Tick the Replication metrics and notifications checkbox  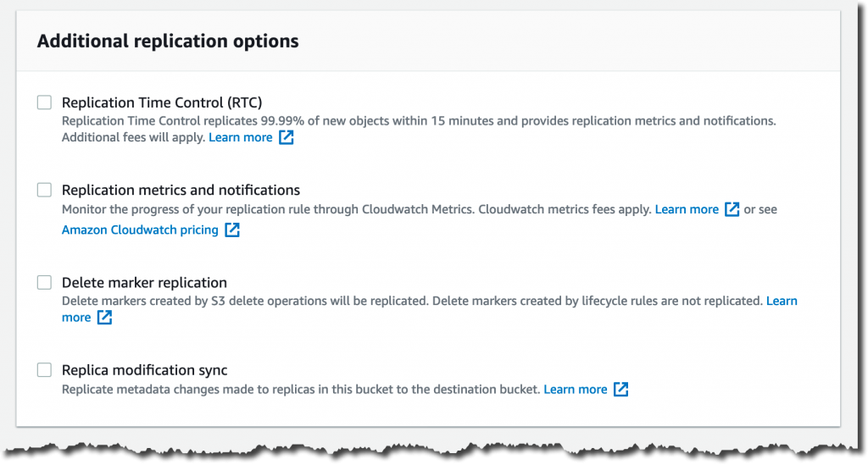[x=44, y=190]
